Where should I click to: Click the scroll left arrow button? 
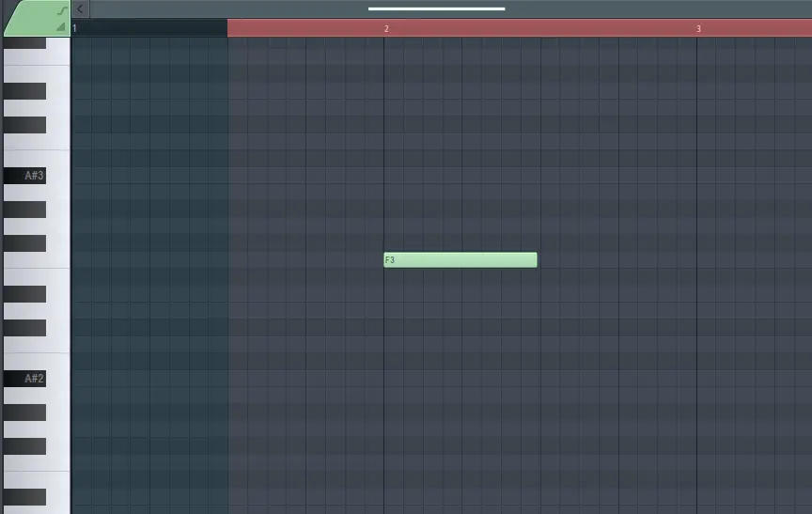pos(81,9)
